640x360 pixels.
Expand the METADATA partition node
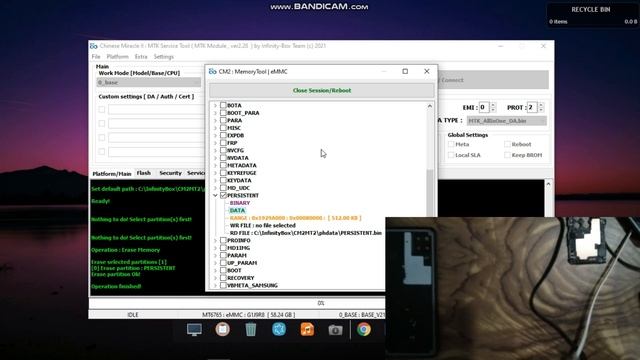[x=215, y=165]
